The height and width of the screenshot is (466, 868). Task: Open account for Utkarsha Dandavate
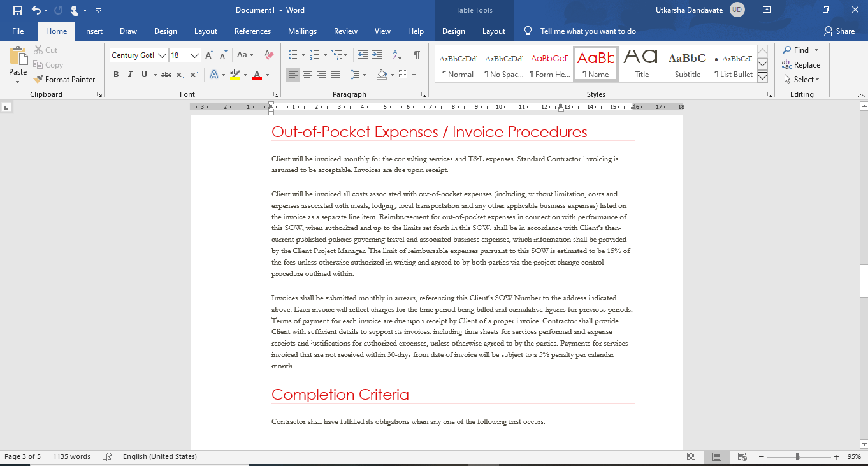700,10
